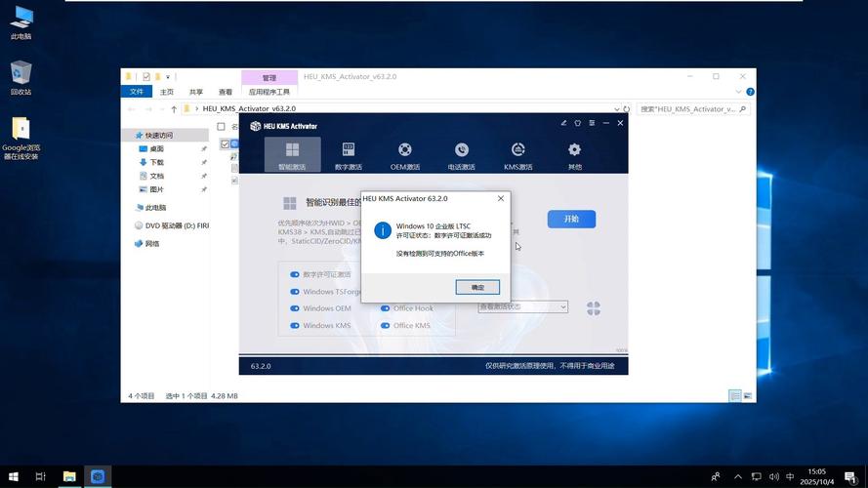Open 文档 in the Explorer sidebar
This screenshot has width=868, height=488.
click(156, 176)
